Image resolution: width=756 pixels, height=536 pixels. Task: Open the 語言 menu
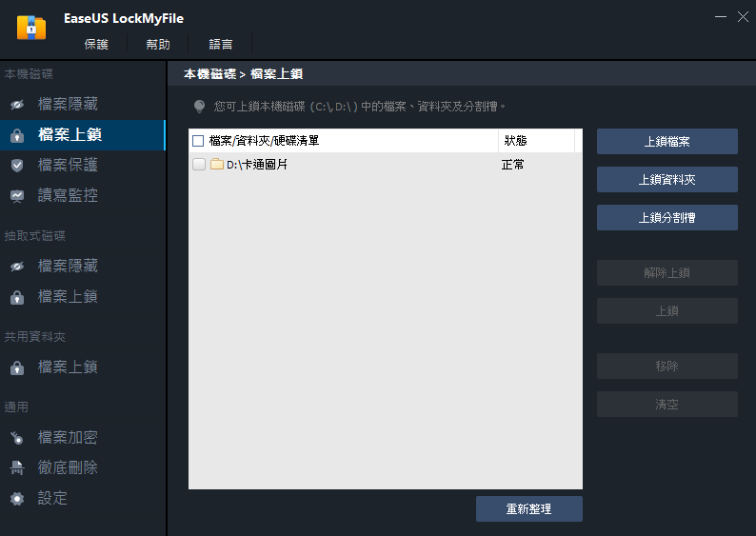[x=221, y=45]
